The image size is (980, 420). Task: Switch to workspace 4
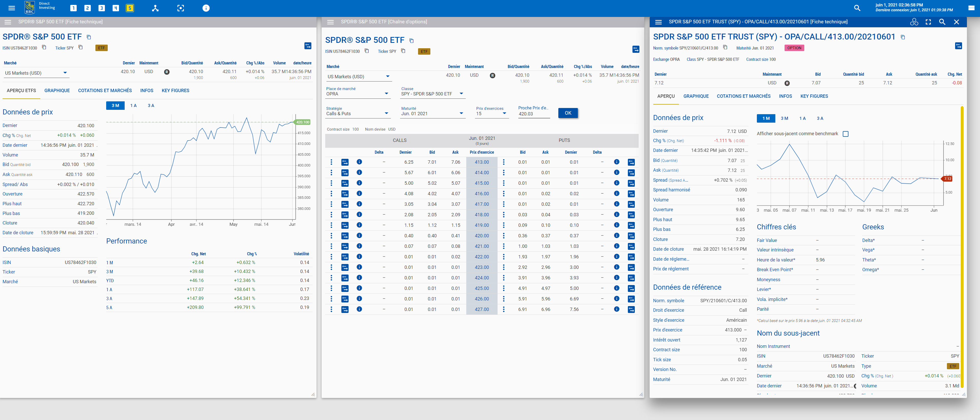pos(116,8)
